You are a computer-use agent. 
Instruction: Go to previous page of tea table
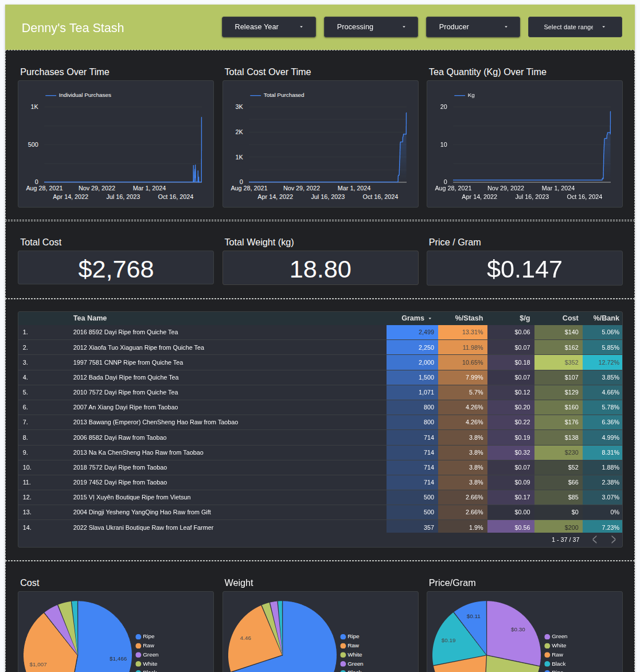click(595, 540)
